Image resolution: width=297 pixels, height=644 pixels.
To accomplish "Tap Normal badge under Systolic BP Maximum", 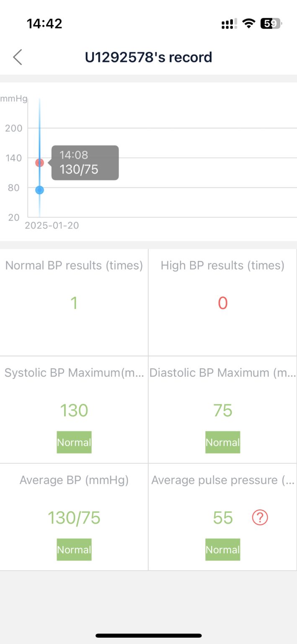I will tap(74, 442).
